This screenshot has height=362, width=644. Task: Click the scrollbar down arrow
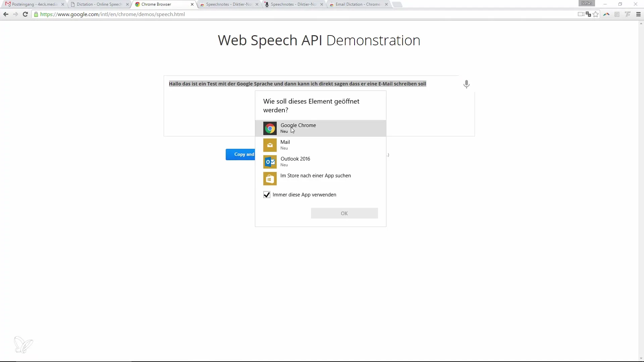641,358
